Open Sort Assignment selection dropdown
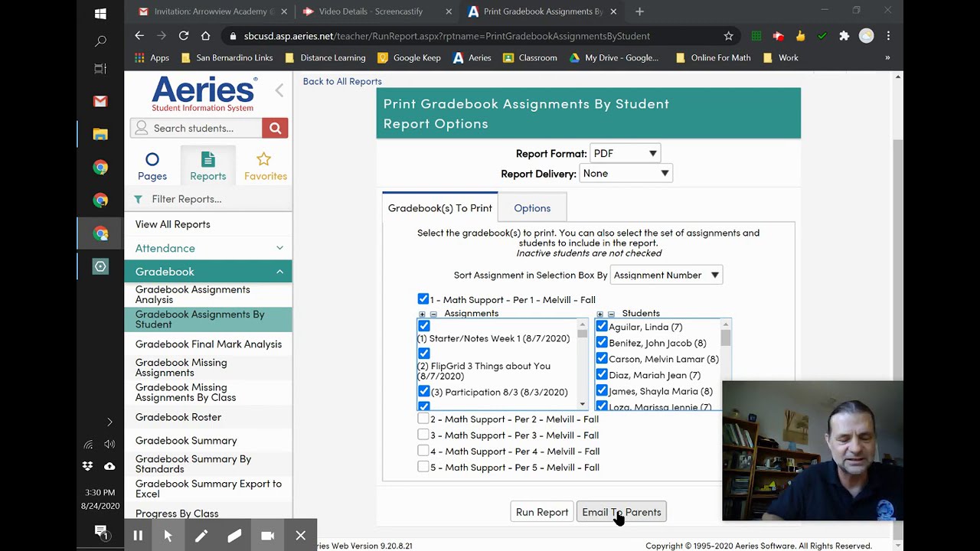 (x=666, y=275)
